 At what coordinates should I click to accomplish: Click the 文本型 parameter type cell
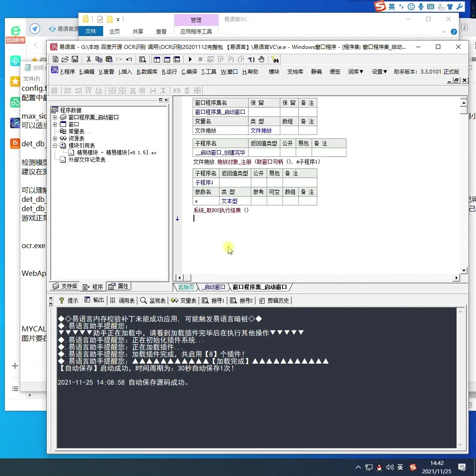[234, 201]
